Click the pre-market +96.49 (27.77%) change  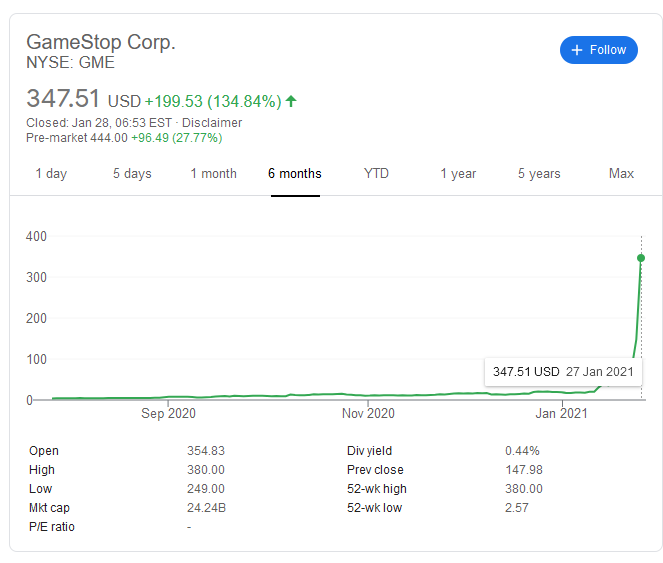(177, 138)
